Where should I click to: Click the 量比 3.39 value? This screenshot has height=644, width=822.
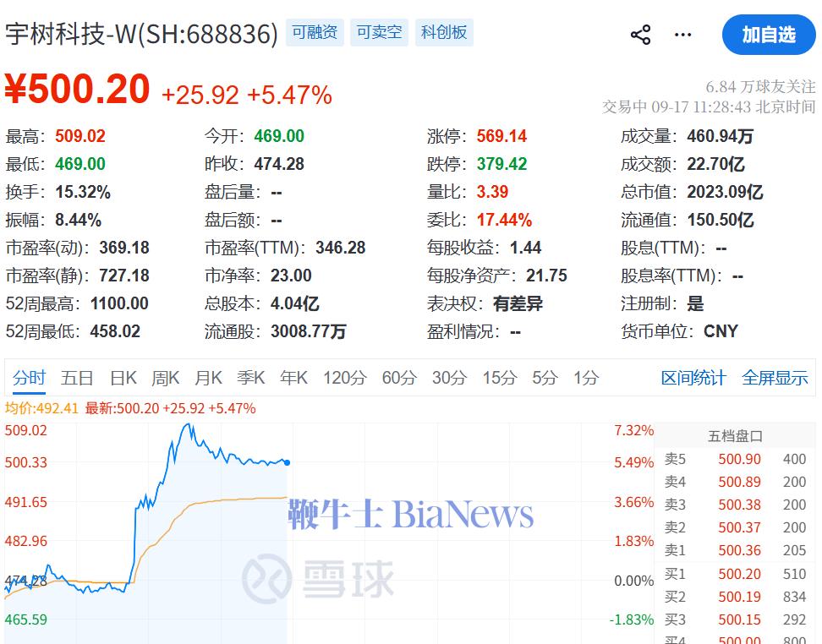click(492, 192)
